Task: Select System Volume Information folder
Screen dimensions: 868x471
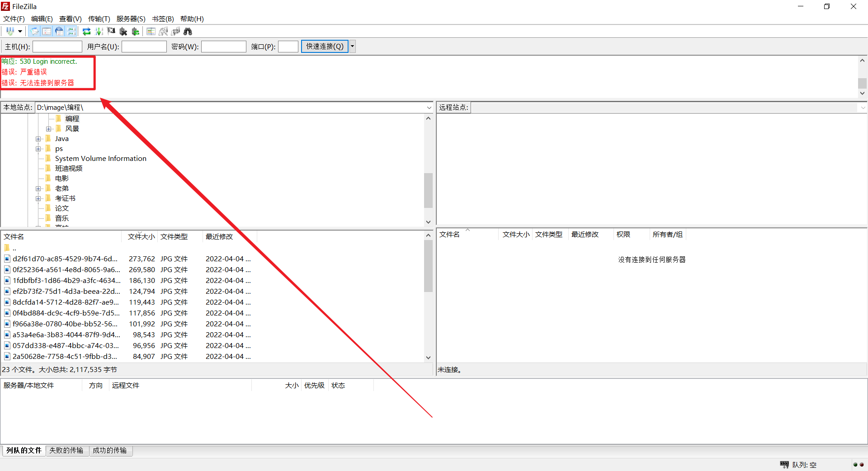Action: pos(101,159)
